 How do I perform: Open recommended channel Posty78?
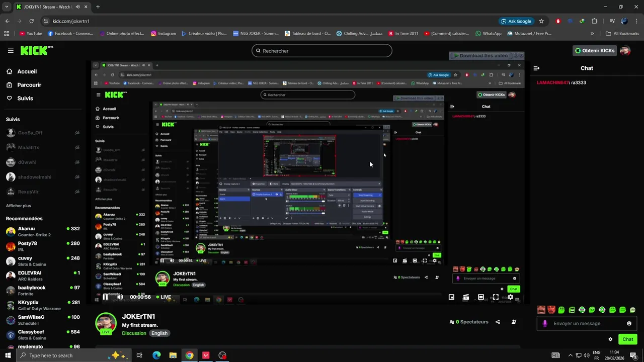pos(43,246)
